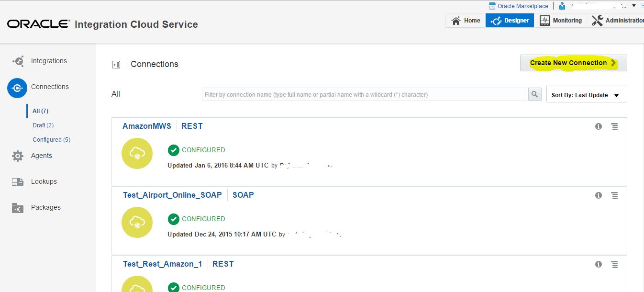Screen dimensions: 644x292
Task: Show info for Test_Airport_Online_SOAP connection
Action: 599,195
